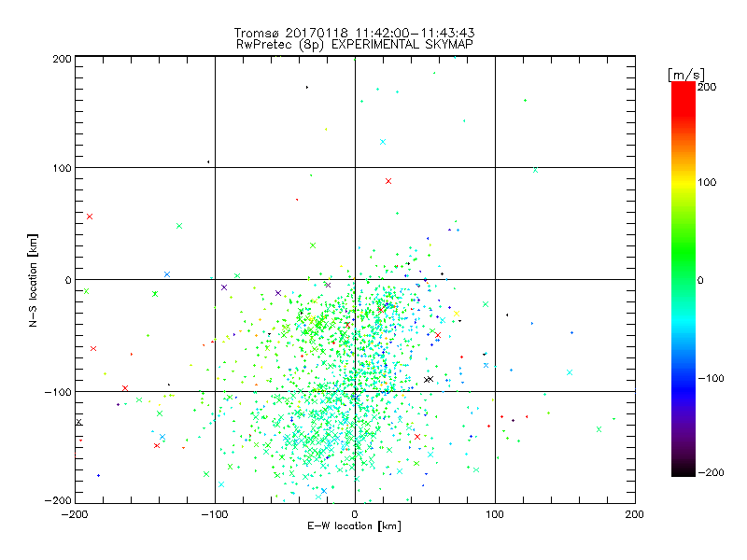Screen dimensions: 747x560
Task: Click the E-W axis "-100" tick label
Action: tap(215, 514)
